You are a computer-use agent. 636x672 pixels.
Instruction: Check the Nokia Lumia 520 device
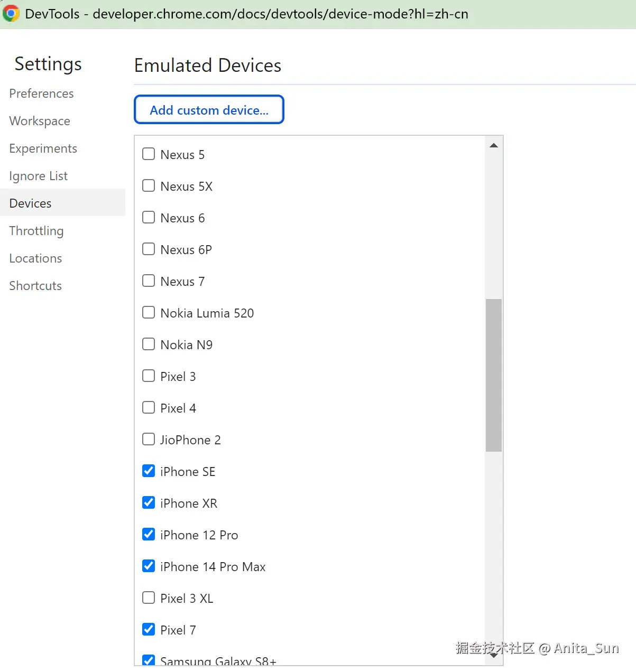tap(149, 313)
